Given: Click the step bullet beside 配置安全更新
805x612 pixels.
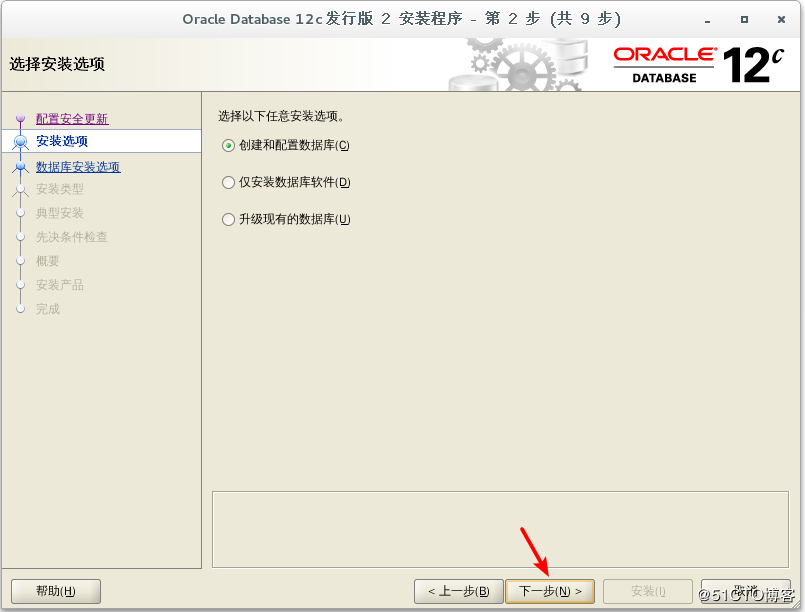Looking at the screenshot, I should [21, 119].
